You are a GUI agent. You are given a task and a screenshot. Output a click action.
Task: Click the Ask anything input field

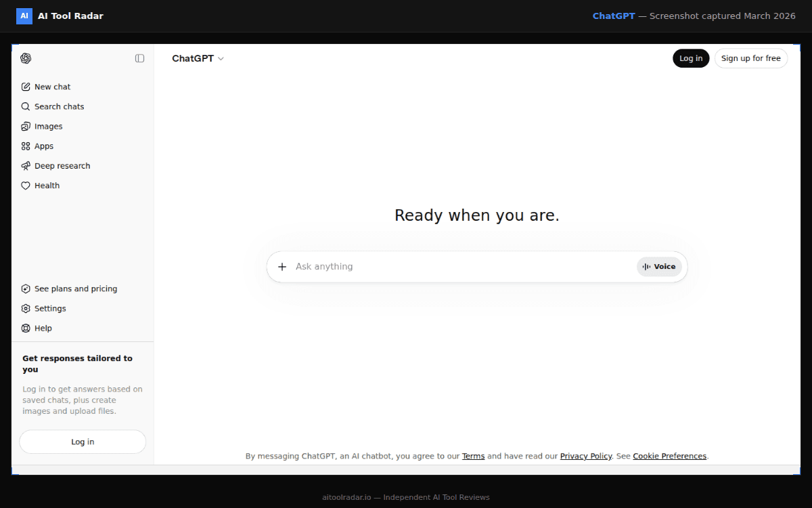coord(406,266)
